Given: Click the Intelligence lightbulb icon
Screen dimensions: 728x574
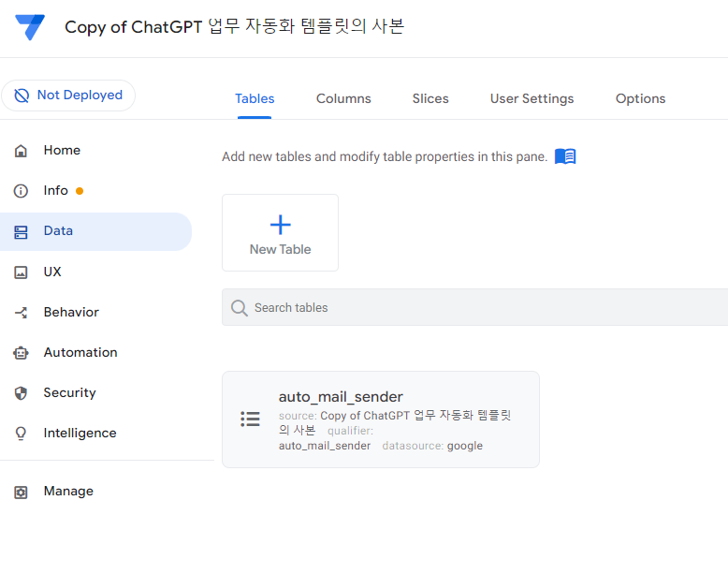Looking at the screenshot, I should click(x=21, y=434).
